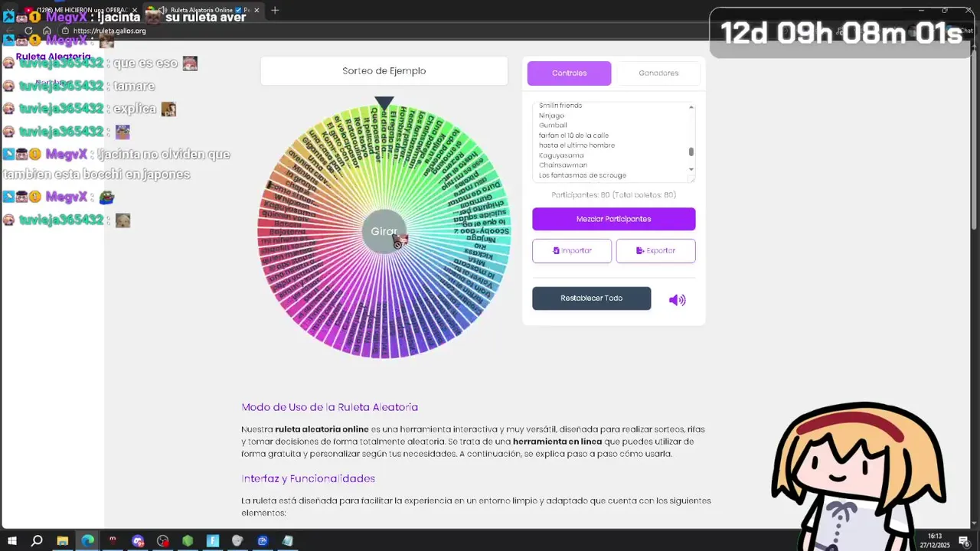Click the Exportar button
980x551 pixels.
(x=655, y=251)
